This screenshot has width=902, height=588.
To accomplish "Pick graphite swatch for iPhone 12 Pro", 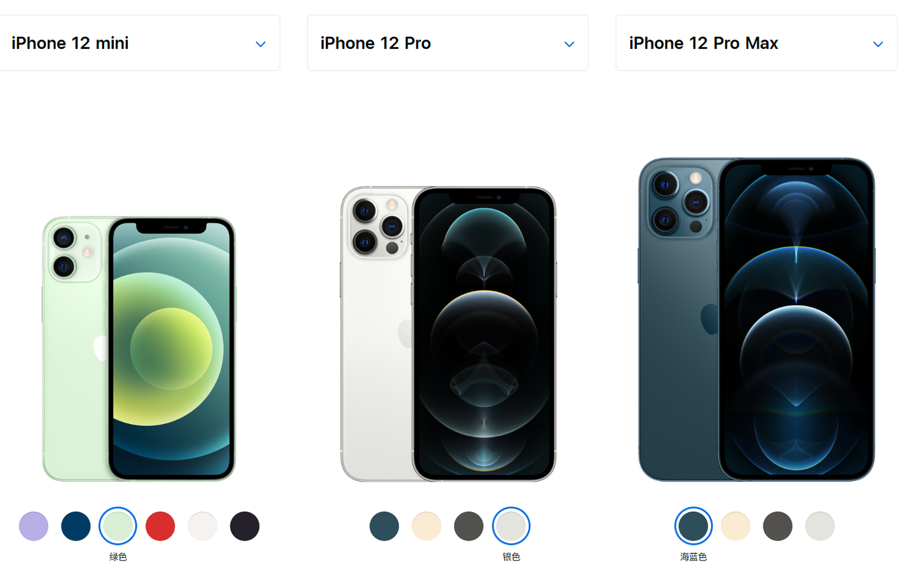I will pos(469,526).
